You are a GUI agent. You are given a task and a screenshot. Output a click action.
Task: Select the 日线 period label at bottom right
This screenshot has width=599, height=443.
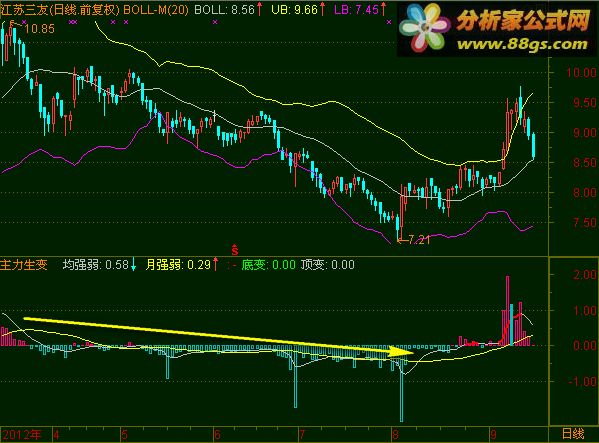click(x=573, y=434)
